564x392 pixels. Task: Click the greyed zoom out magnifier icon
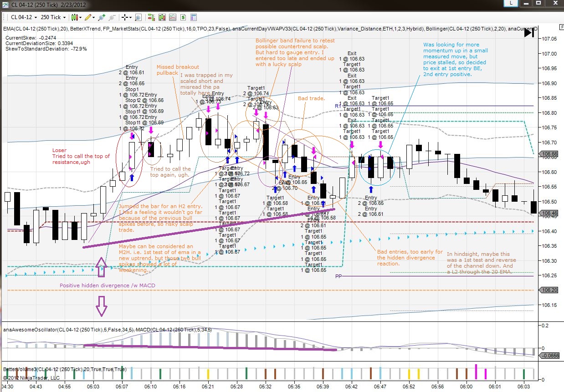112,17
